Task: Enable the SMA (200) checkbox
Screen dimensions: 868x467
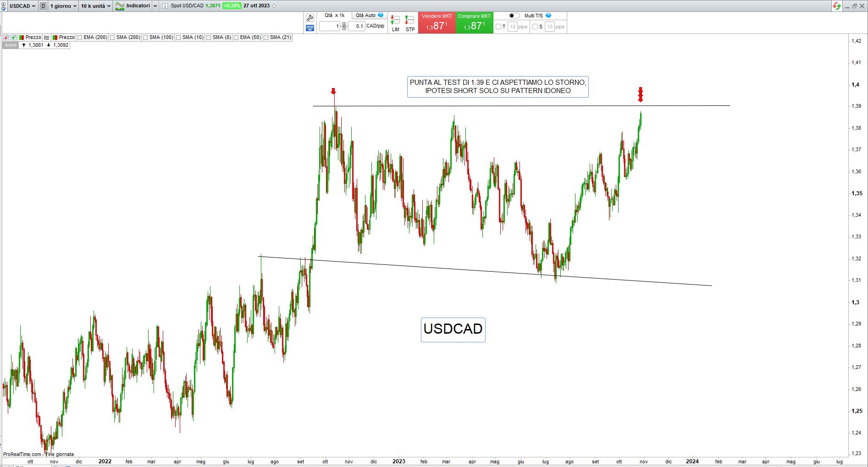Action: pyautogui.click(x=112, y=38)
